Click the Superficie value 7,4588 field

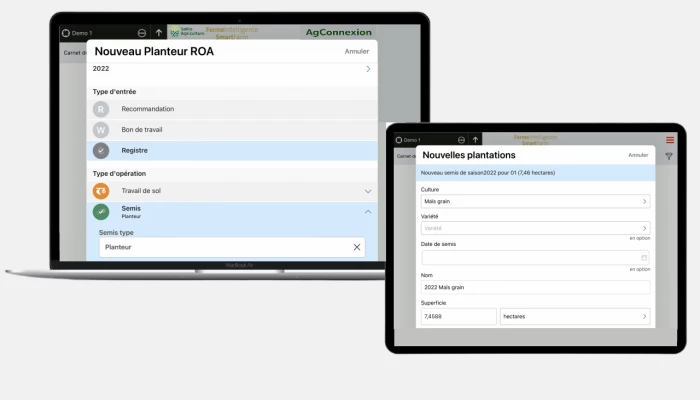click(458, 317)
